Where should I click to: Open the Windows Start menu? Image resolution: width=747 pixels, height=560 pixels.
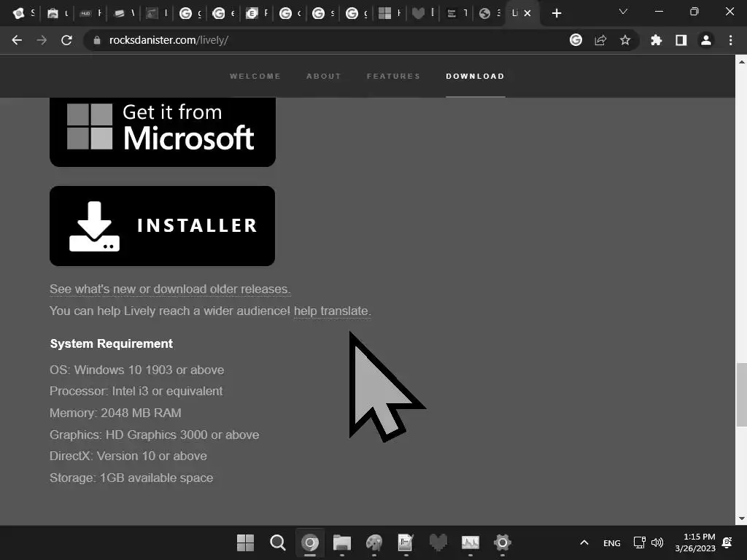click(x=245, y=542)
